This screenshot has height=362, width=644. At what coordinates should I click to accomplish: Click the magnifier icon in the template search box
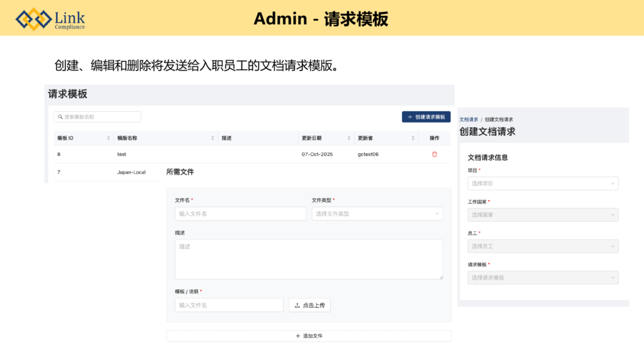[60, 117]
